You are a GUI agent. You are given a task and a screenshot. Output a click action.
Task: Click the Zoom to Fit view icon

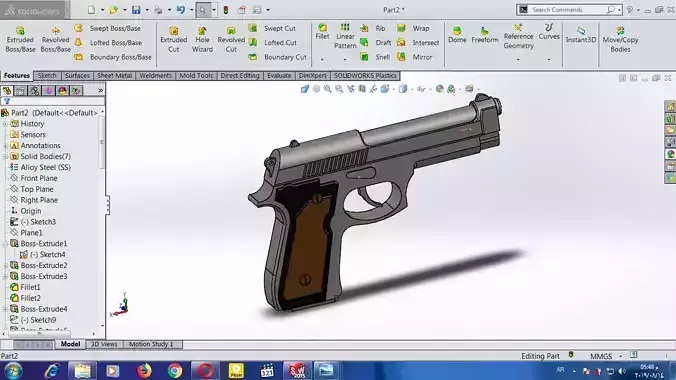point(316,89)
